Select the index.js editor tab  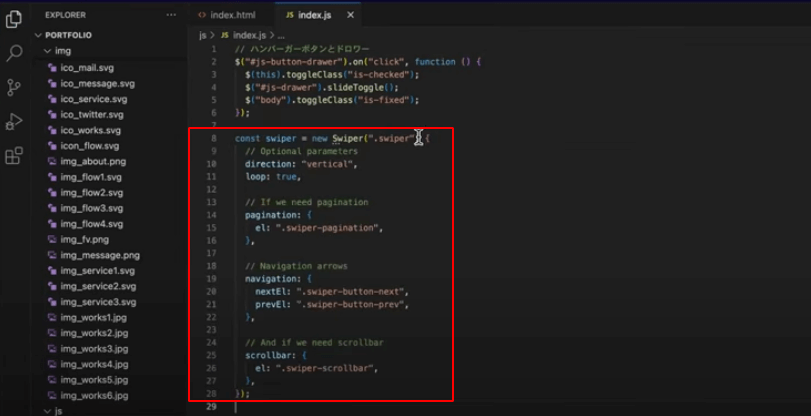[314, 15]
